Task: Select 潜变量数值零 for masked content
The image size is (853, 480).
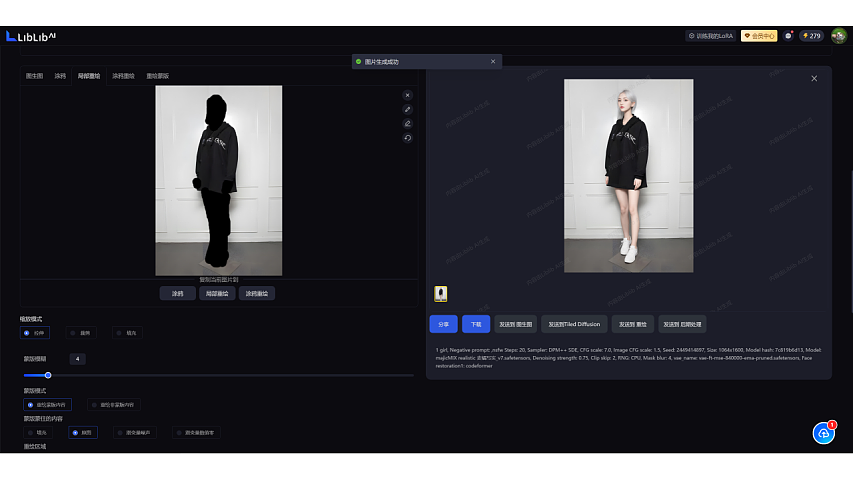Action: pyautogui.click(x=196, y=433)
